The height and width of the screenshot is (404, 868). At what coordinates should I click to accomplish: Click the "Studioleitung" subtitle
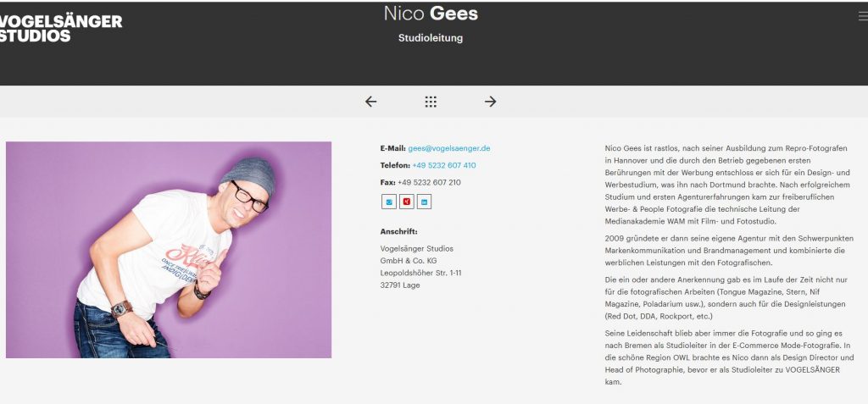click(x=431, y=38)
